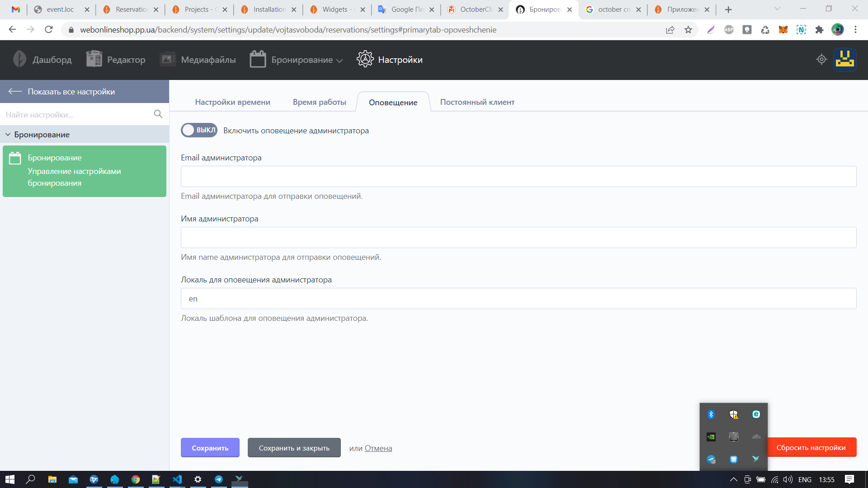Open the user avatar menu

(x=844, y=60)
